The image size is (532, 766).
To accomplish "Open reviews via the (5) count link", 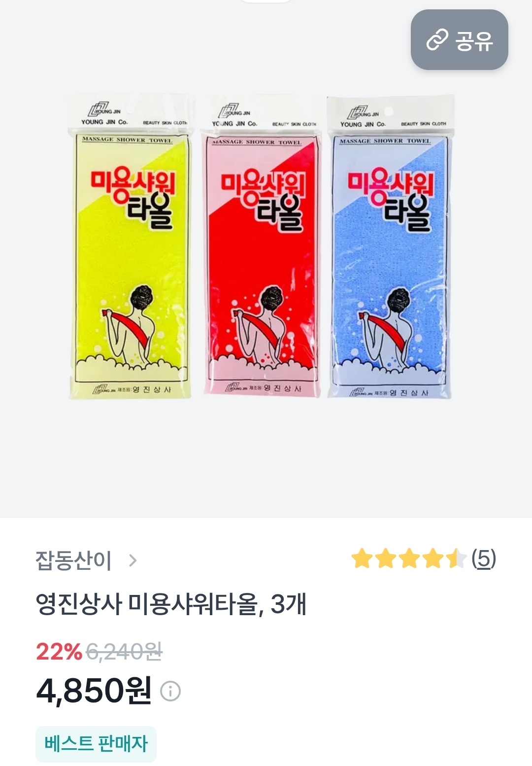I will [483, 558].
